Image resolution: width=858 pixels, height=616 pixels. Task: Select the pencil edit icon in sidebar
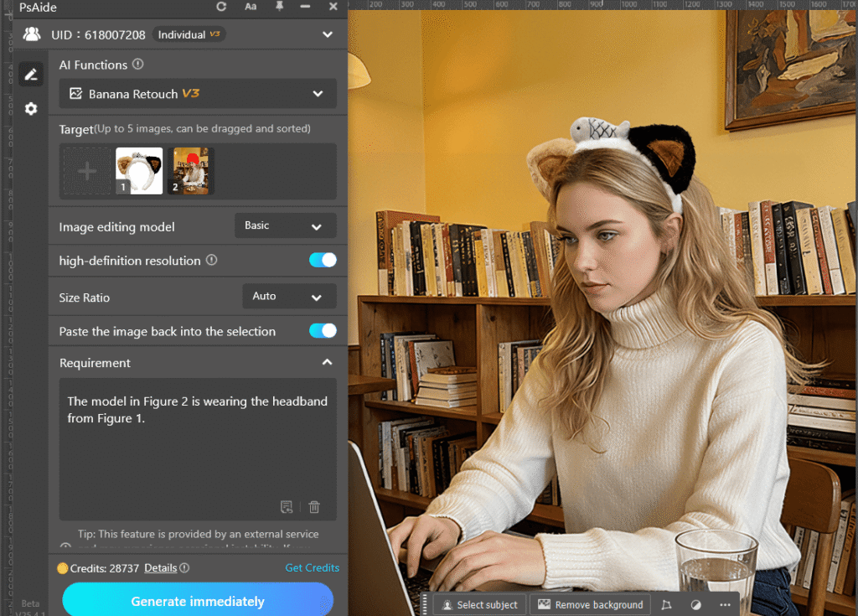[x=31, y=75]
